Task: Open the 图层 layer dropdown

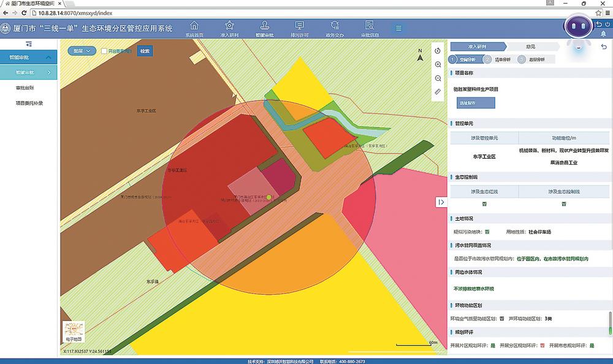Action: (82, 51)
